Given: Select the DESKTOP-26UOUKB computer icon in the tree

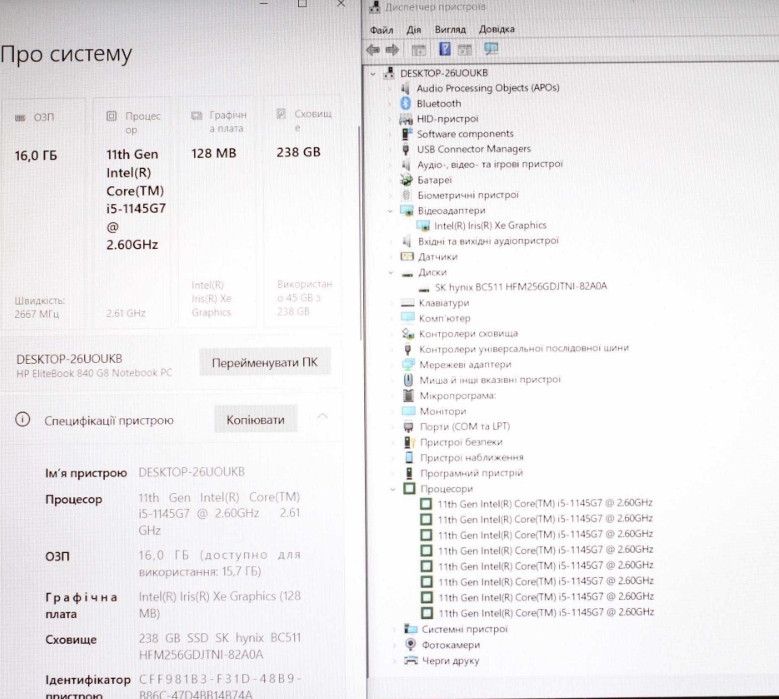Looking at the screenshot, I should coord(389,73).
